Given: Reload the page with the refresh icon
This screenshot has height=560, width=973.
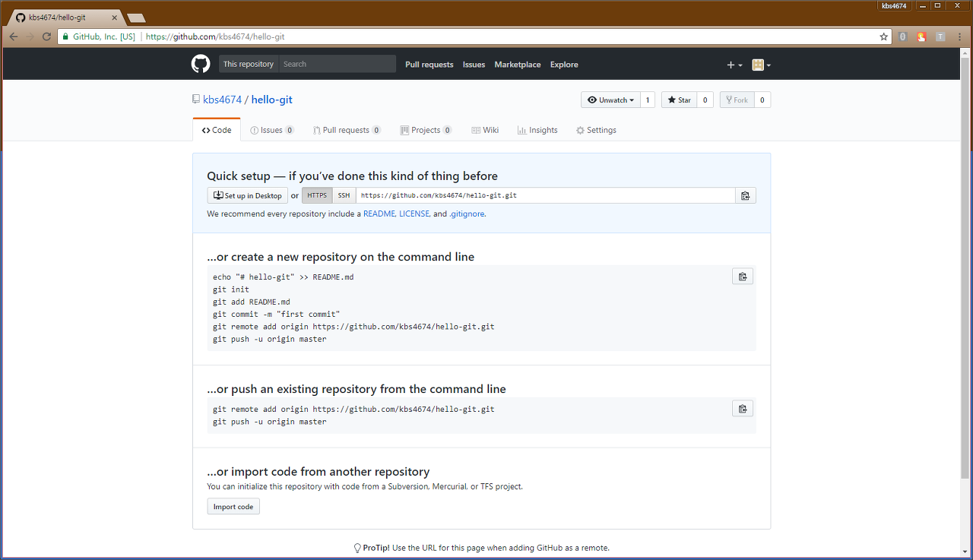Looking at the screenshot, I should click(x=46, y=36).
